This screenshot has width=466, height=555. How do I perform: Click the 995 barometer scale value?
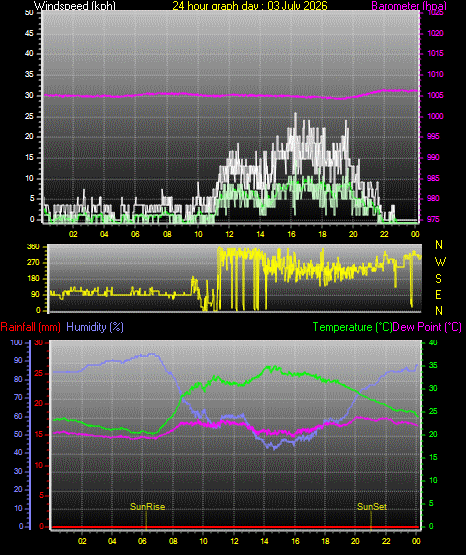[433, 136]
